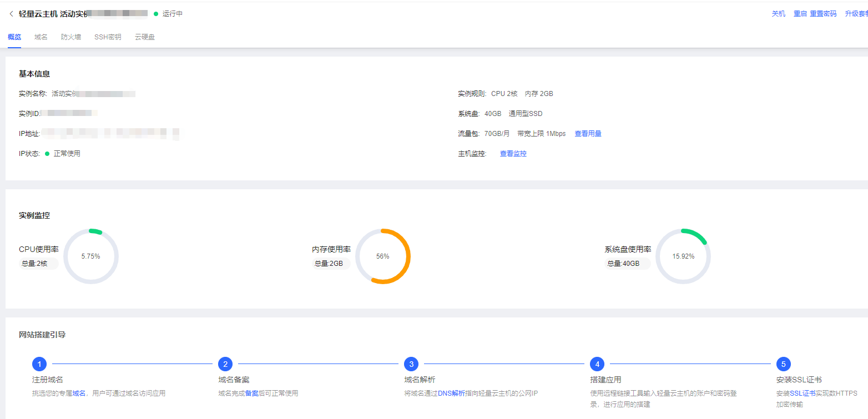This screenshot has height=419, width=868.
Task: Click the 关机 button
Action: (x=778, y=14)
